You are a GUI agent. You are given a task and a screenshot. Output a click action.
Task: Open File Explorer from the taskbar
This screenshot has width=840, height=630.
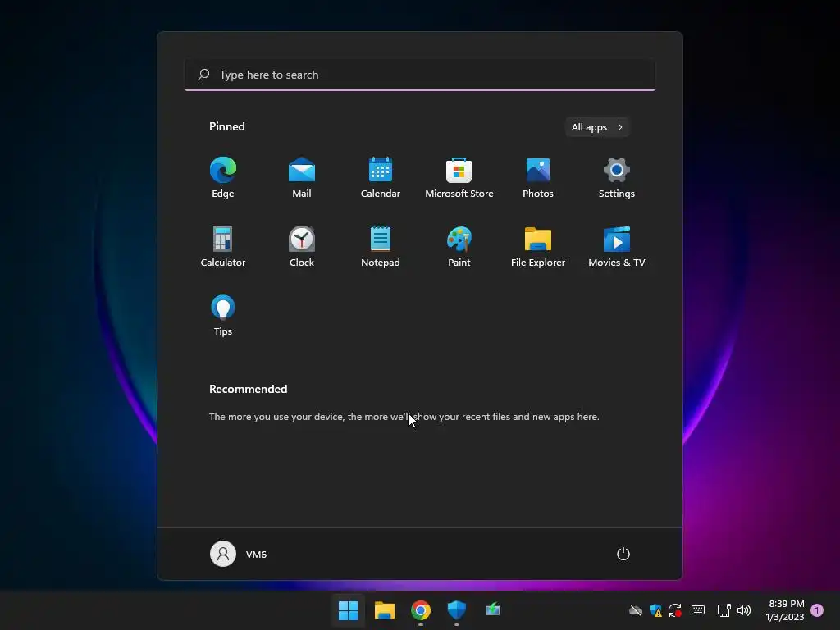pos(384,610)
